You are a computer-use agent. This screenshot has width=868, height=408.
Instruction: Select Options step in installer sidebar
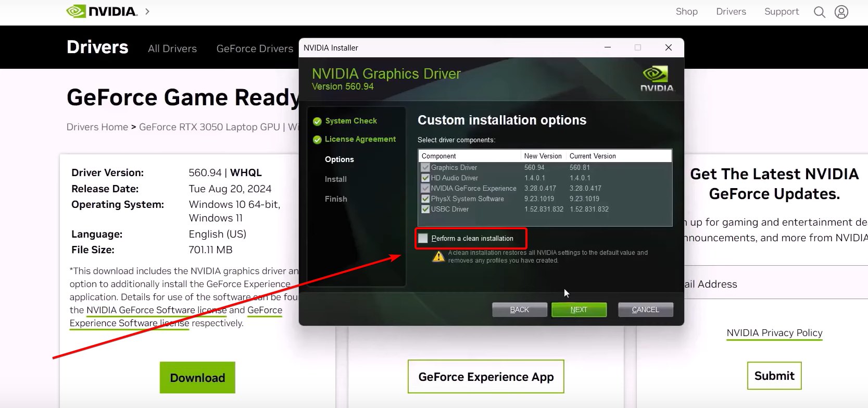339,159
